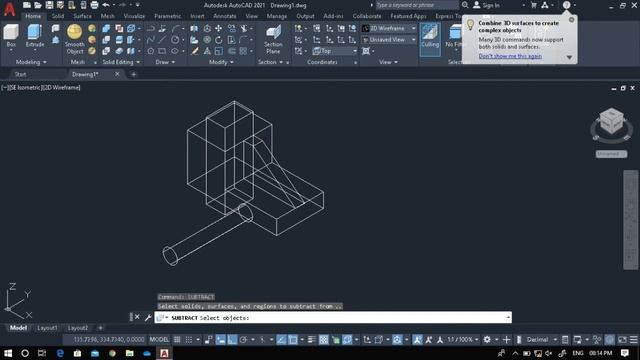Click the Undo arrow

pyautogui.click(x=106, y=5)
